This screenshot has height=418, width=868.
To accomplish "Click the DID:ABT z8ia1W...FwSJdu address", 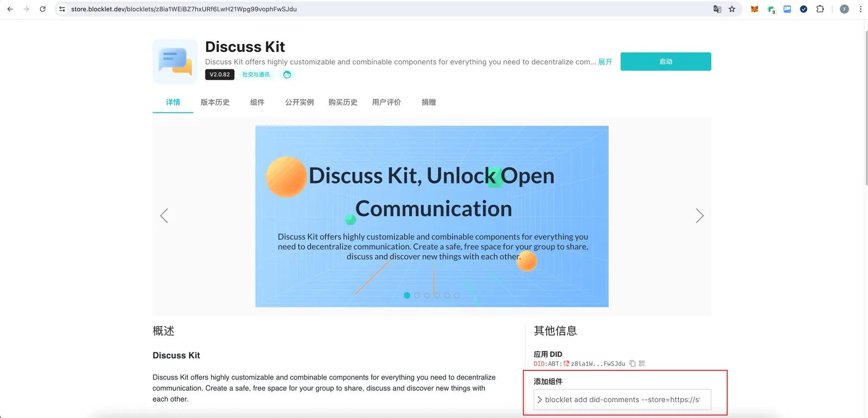I will (579, 364).
